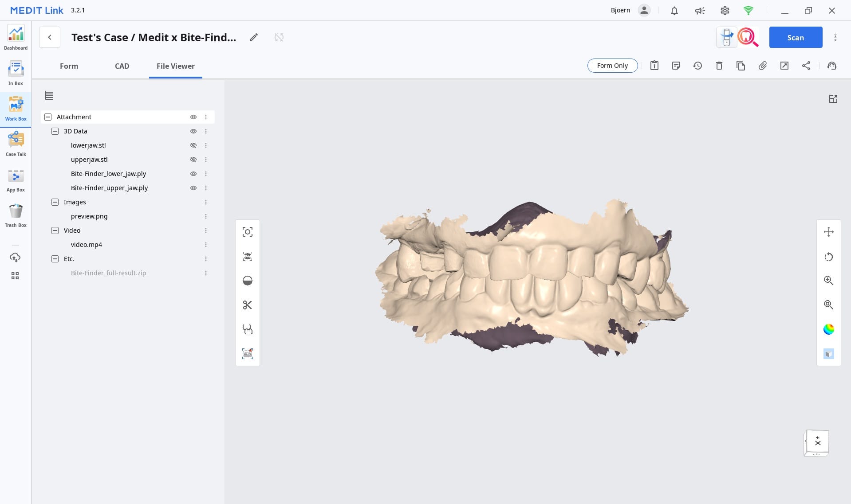Click the cloud sync icon in sidebar
The image size is (851, 504).
click(15, 257)
